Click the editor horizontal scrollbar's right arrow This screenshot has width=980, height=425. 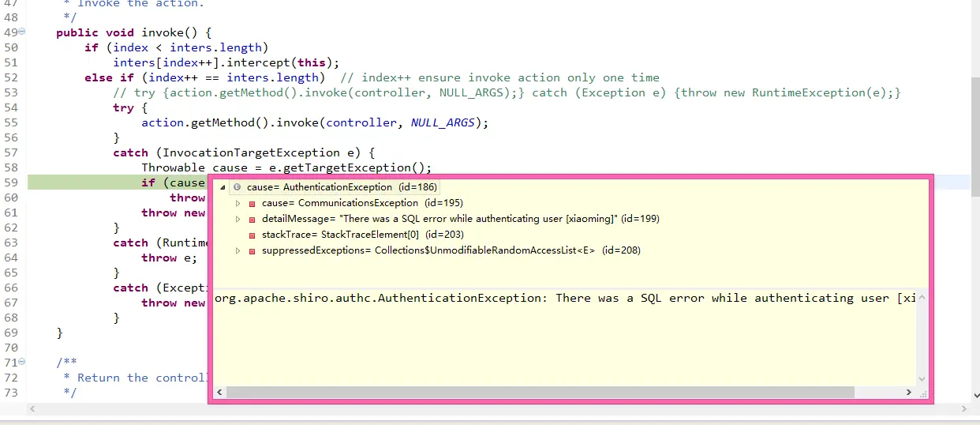tap(965, 409)
